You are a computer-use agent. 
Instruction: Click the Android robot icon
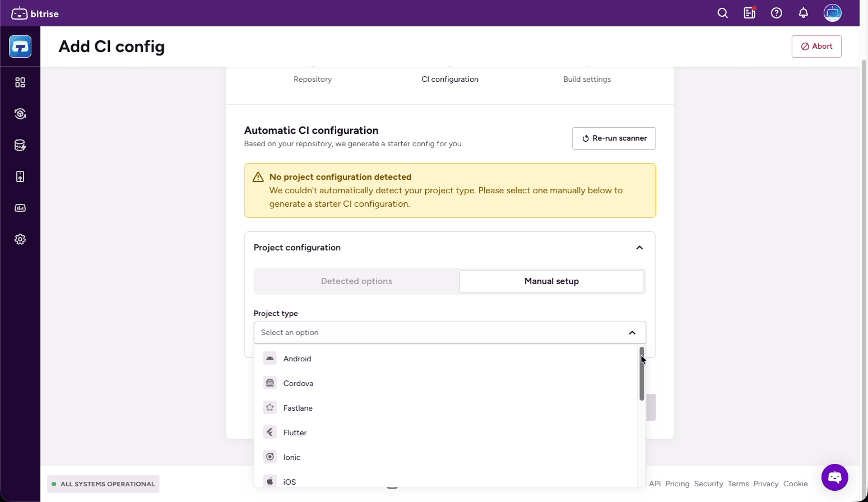tap(270, 359)
